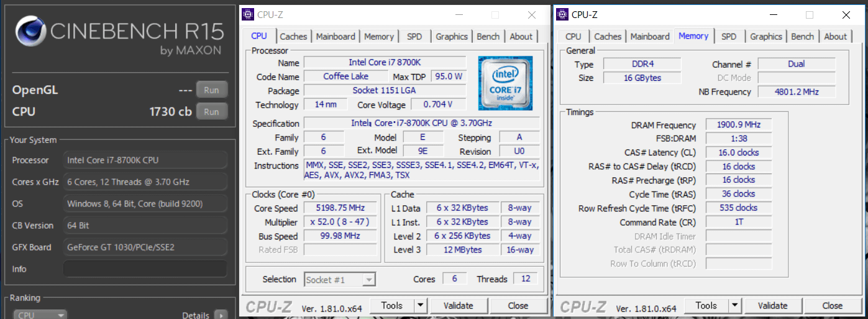Click CPU-Z app icon in left window title
The image size is (868, 319).
[x=248, y=14]
